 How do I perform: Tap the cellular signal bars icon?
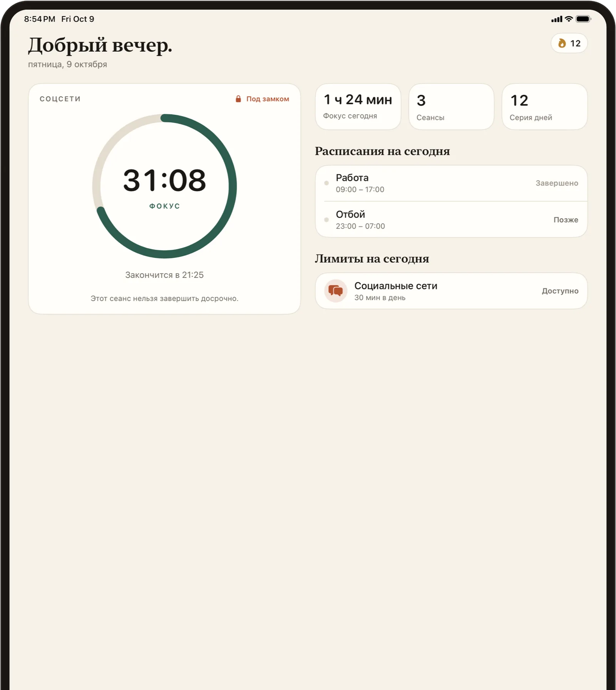pyautogui.click(x=557, y=19)
